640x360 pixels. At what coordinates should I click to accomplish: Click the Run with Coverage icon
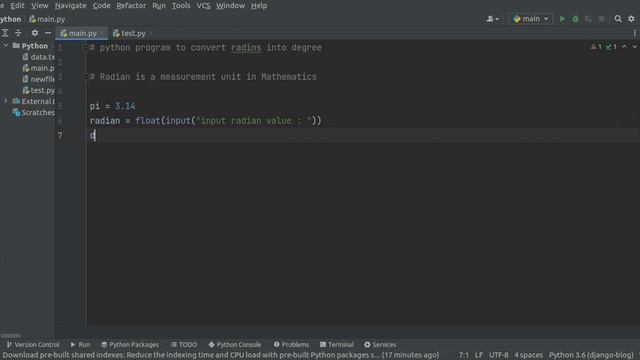coord(588,19)
